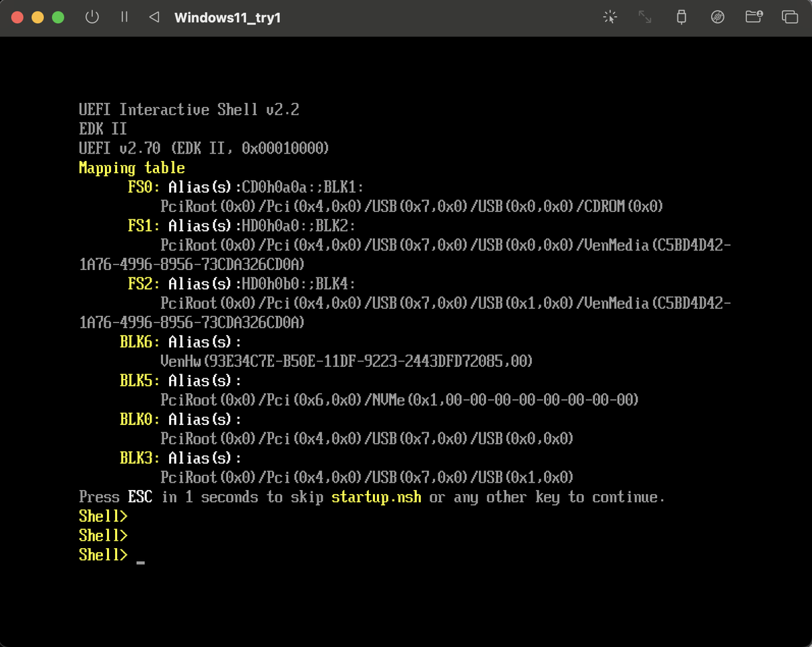Viewport: 812px width, 647px height.
Task: Click the device path under BLK0
Action: (x=367, y=439)
